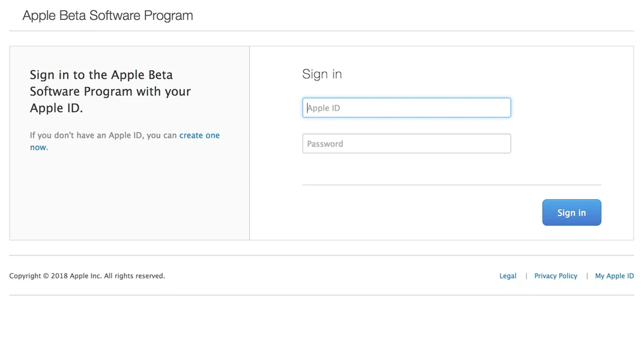Click the horizontal rule above the copyright line

pos(321,255)
